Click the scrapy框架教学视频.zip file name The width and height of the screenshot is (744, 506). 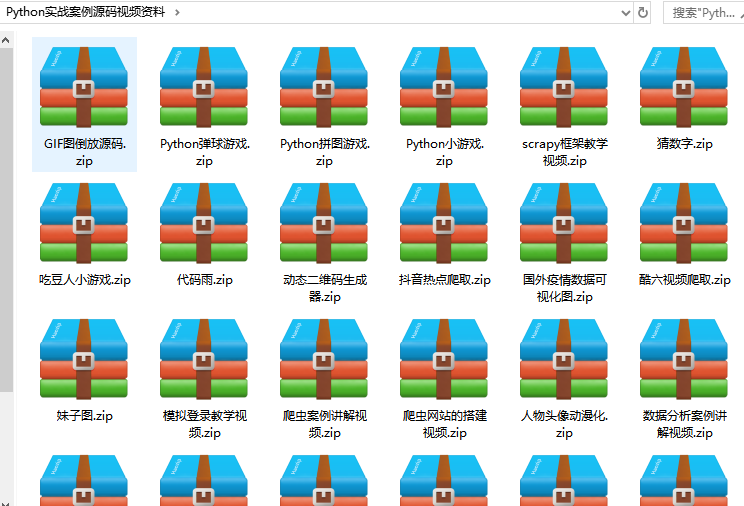pyautogui.click(x=565, y=152)
